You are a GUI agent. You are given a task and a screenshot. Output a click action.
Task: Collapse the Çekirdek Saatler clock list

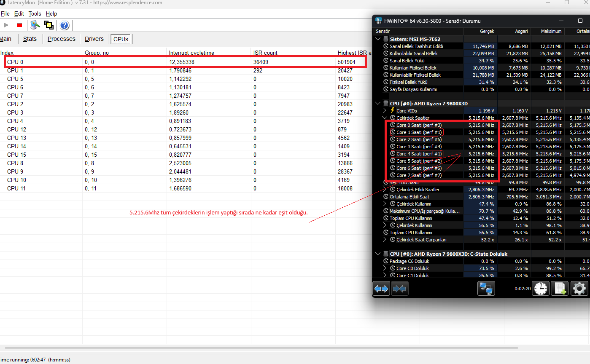pos(385,118)
